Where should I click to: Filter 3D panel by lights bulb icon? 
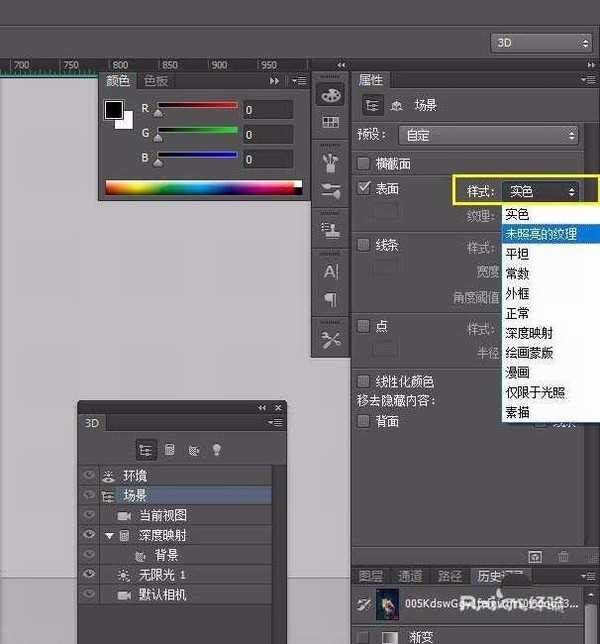tap(216, 449)
